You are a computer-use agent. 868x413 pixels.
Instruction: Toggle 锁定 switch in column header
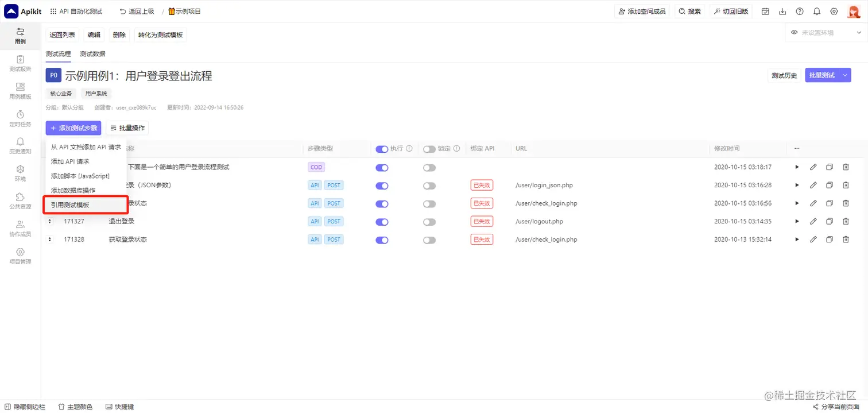coord(429,149)
